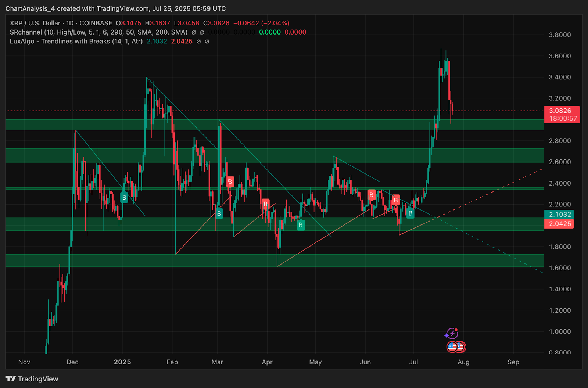The image size is (588, 388).
Task: Select the LuxAlgo Trendlines with Breaks legend
Action: pos(76,41)
